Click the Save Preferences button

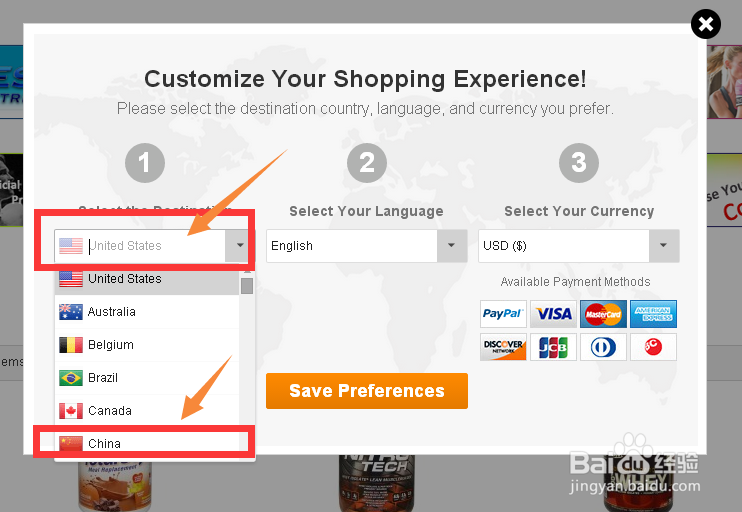(x=366, y=391)
